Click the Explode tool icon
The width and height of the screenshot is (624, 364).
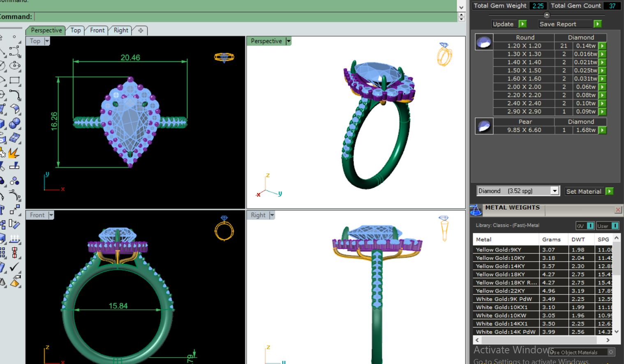(x=14, y=153)
